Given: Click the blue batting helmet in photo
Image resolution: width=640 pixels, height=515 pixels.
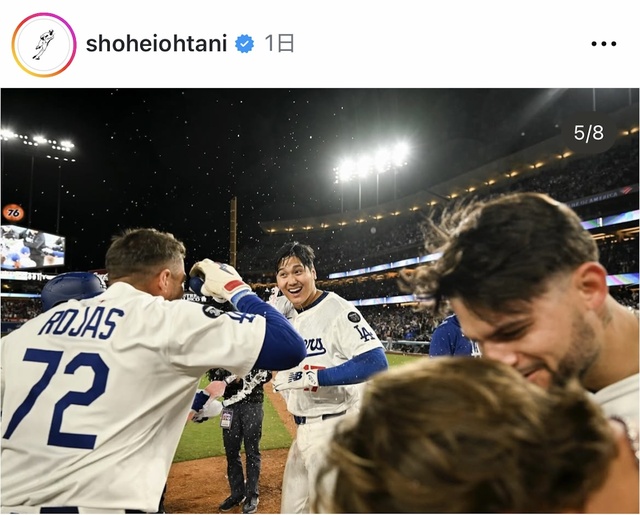Looking at the screenshot, I should (x=71, y=289).
